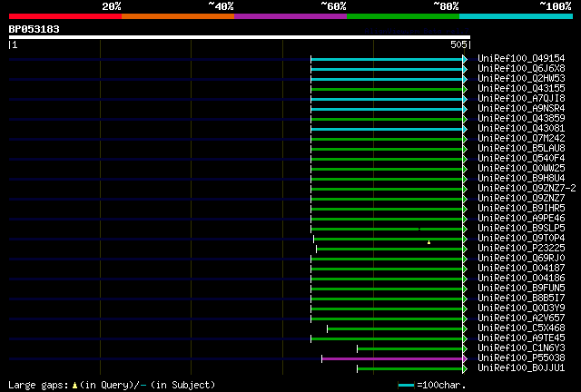Click the subject gap mark on B9SLP5 bar
The image size is (581, 392).
click(419, 230)
